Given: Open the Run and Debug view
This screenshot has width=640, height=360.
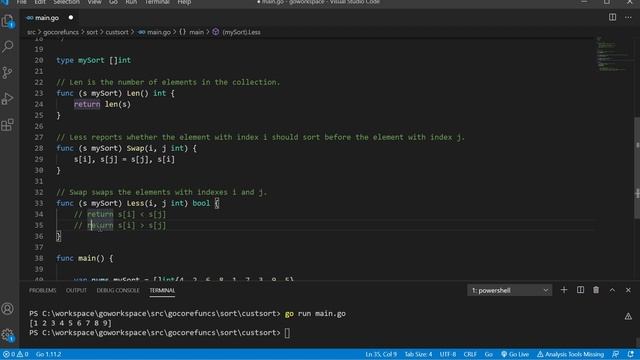Looking at the screenshot, I should pos(8,99).
